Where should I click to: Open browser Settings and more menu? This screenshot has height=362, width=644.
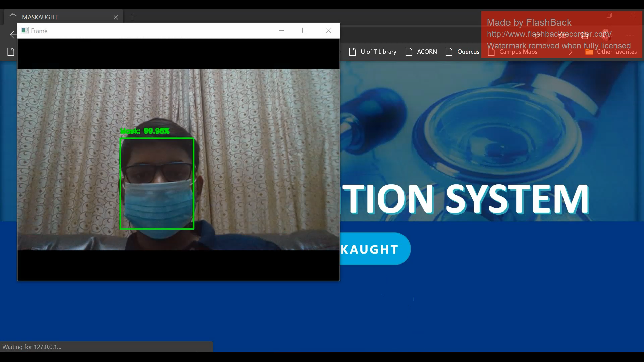pos(630,35)
